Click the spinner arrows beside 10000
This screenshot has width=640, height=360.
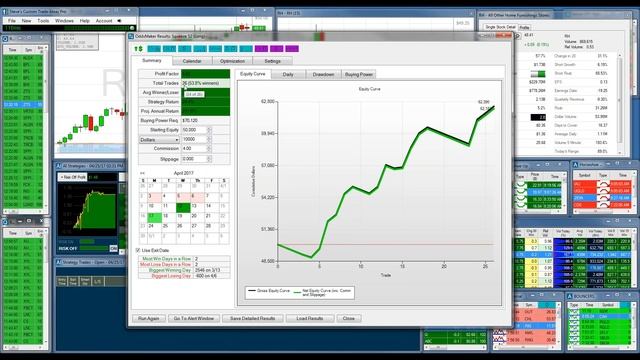pyautogui.click(x=209, y=139)
